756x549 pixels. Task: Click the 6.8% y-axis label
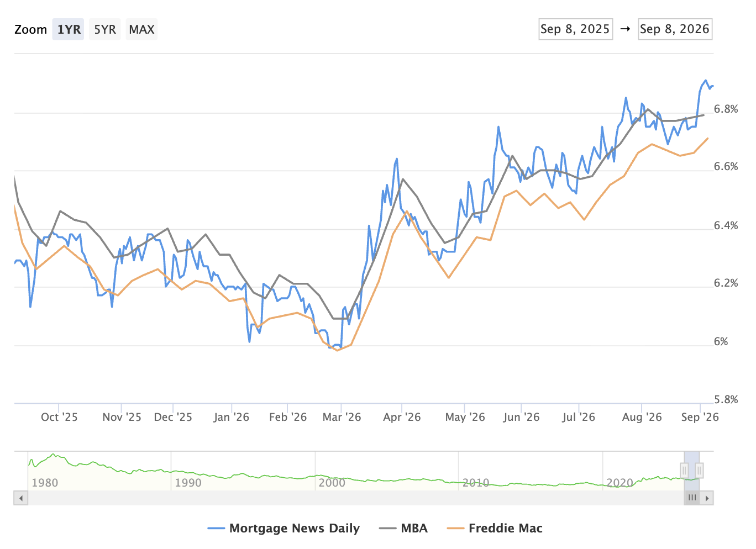click(x=726, y=109)
